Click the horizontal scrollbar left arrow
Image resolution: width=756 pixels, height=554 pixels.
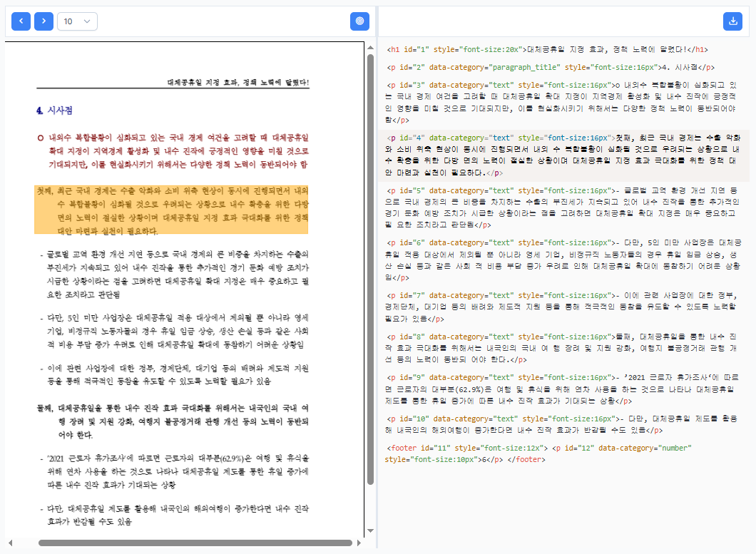[x=10, y=543]
